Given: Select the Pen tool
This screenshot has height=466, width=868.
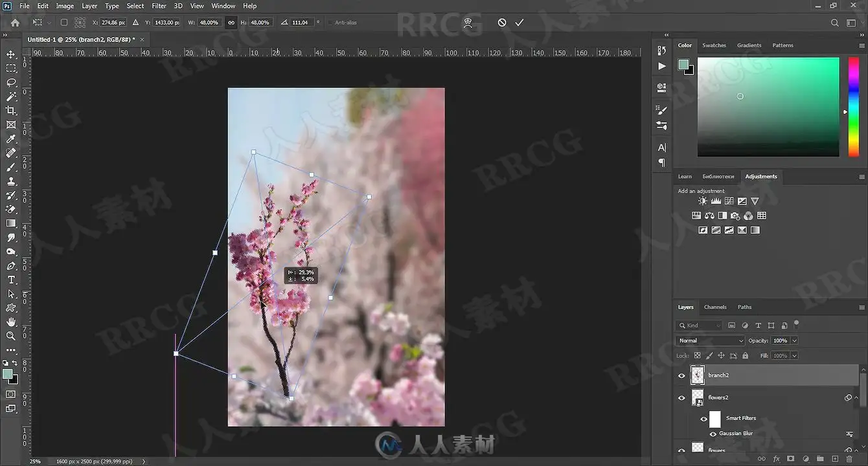Looking at the screenshot, I should coord(11,266).
